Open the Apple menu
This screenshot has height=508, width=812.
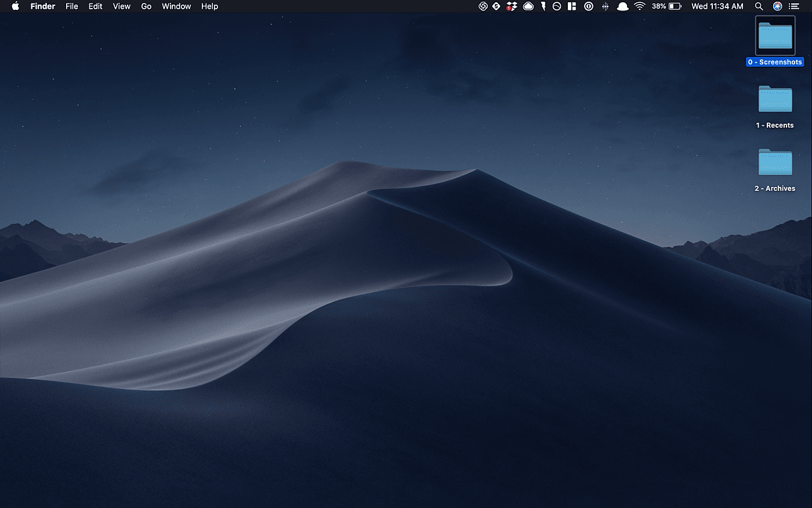pos(15,6)
